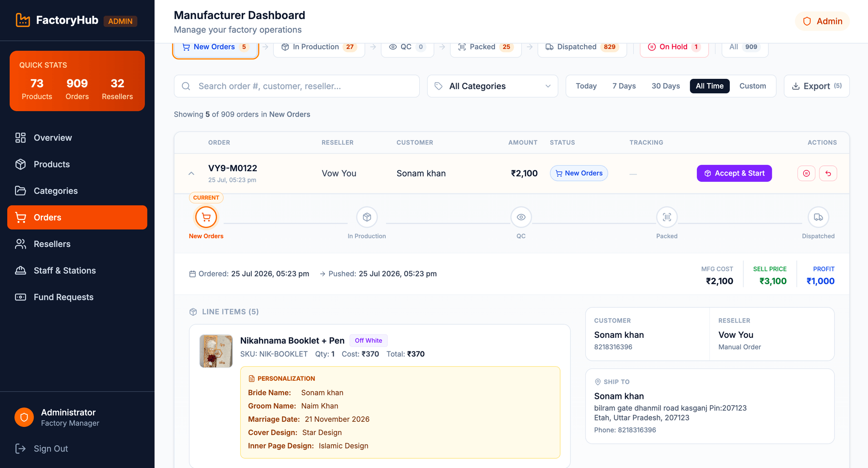The width and height of the screenshot is (868, 468).
Task: Click the order search input field
Action: [x=297, y=86]
